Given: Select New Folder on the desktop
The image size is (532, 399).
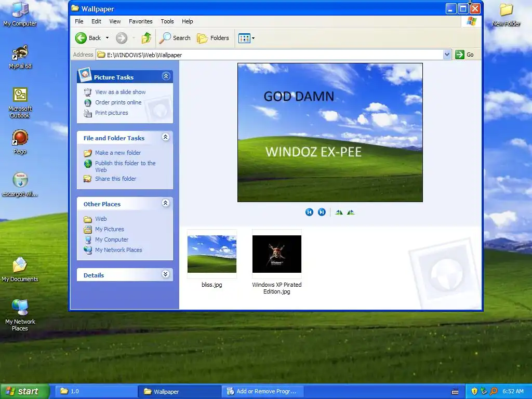Looking at the screenshot, I should pyautogui.click(x=506, y=14).
